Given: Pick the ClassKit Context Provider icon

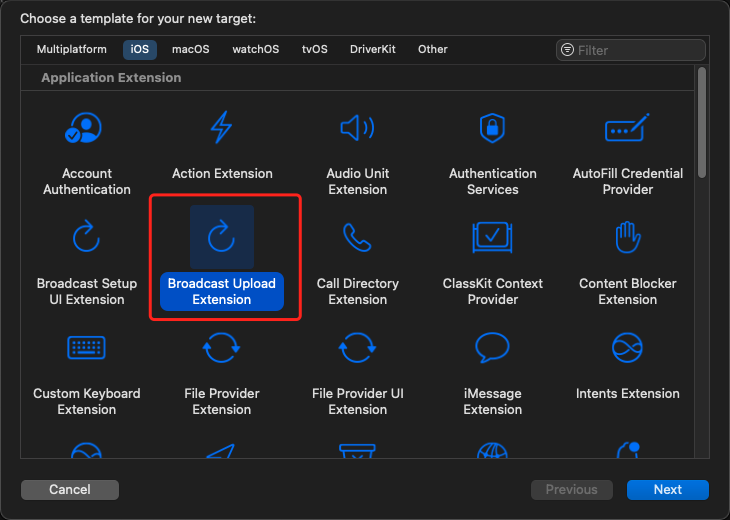Looking at the screenshot, I should click(492, 238).
